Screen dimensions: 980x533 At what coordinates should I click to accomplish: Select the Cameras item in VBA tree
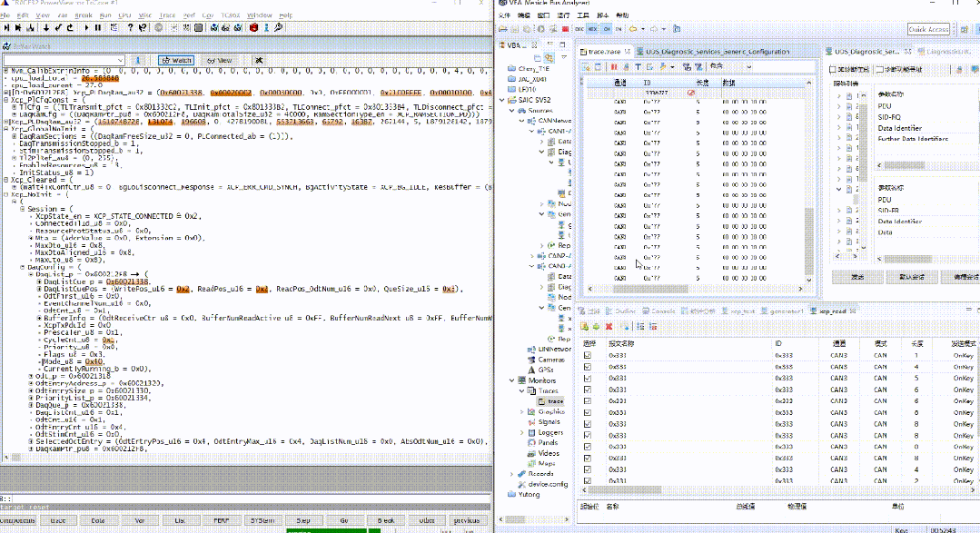coord(551,360)
